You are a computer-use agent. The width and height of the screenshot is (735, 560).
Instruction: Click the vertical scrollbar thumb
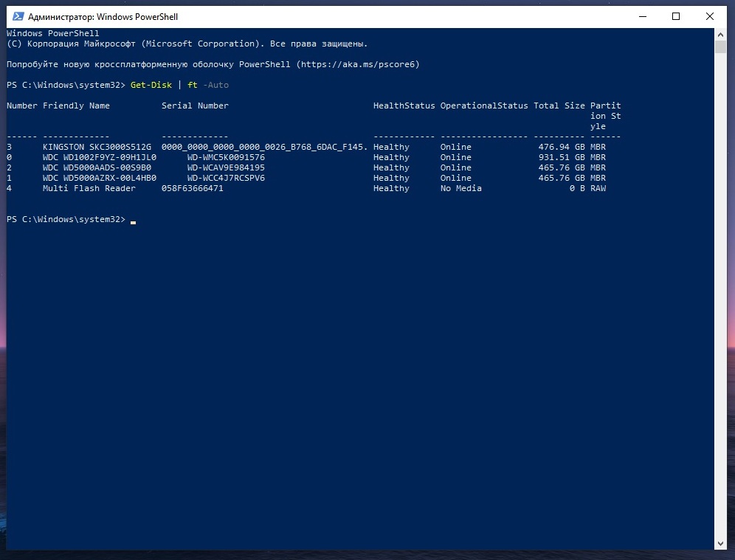[x=721, y=47]
